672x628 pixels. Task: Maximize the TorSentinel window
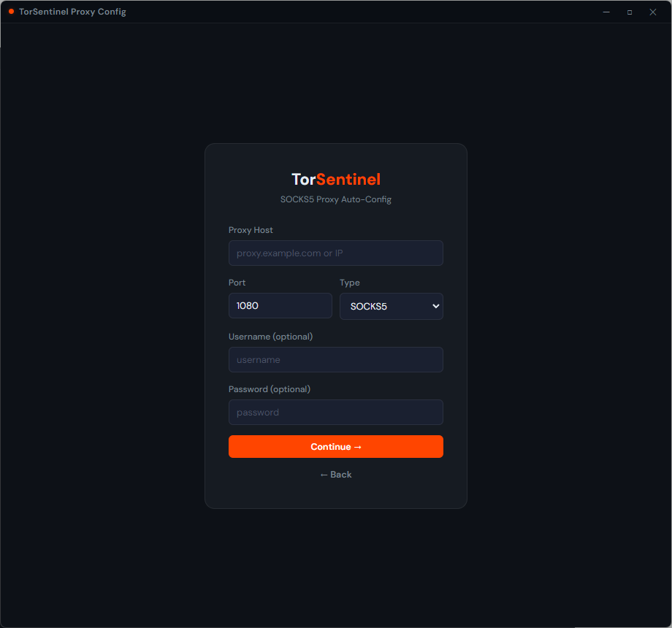point(630,12)
